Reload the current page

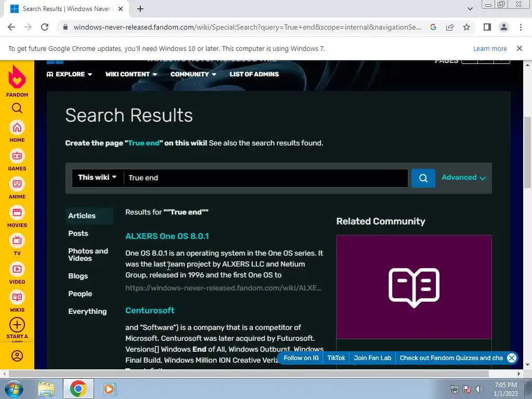point(45,27)
